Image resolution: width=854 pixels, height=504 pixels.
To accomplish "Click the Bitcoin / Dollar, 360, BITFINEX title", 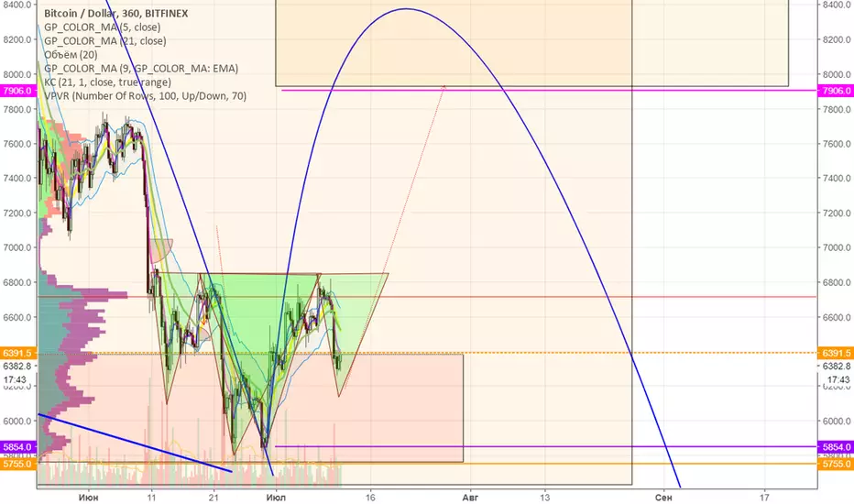I will click(x=116, y=14).
